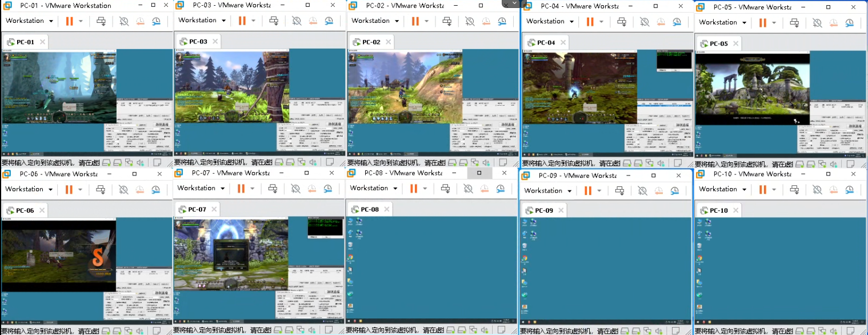Image resolution: width=868 pixels, height=335 pixels.
Task: Click inside the PC-01 game window
Action: 57,86
